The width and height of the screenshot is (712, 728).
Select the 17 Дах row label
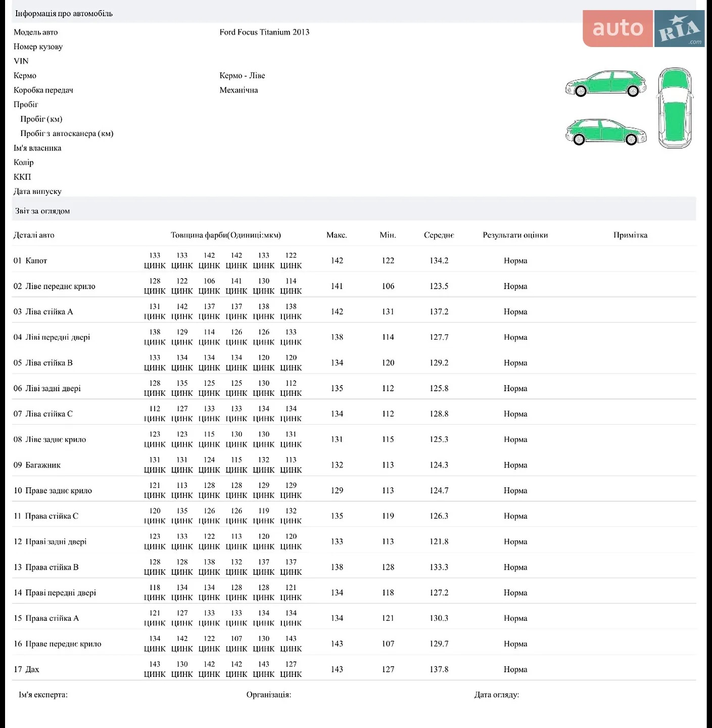pos(26,669)
